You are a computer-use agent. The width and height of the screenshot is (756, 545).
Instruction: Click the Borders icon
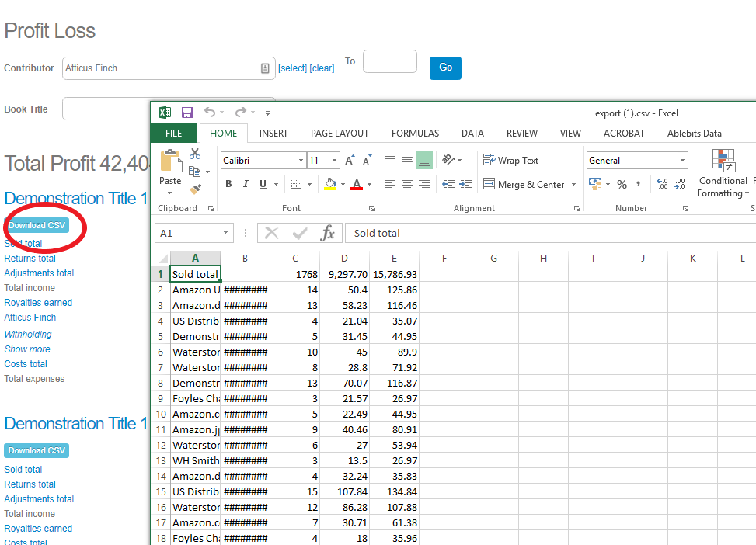297,184
